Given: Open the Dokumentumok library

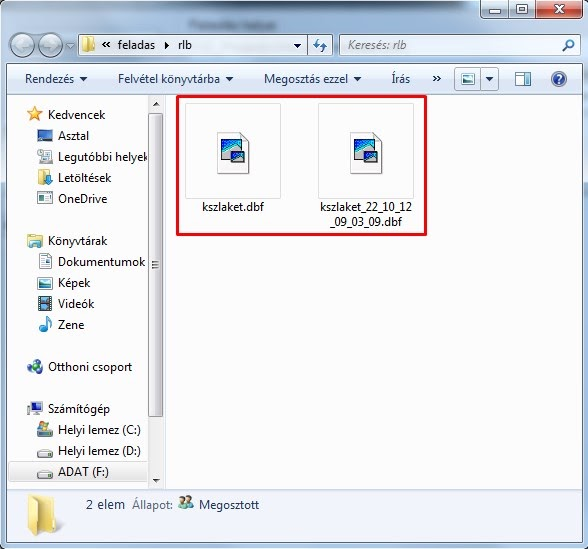Looking at the screenshot, I should pos(102,262).
